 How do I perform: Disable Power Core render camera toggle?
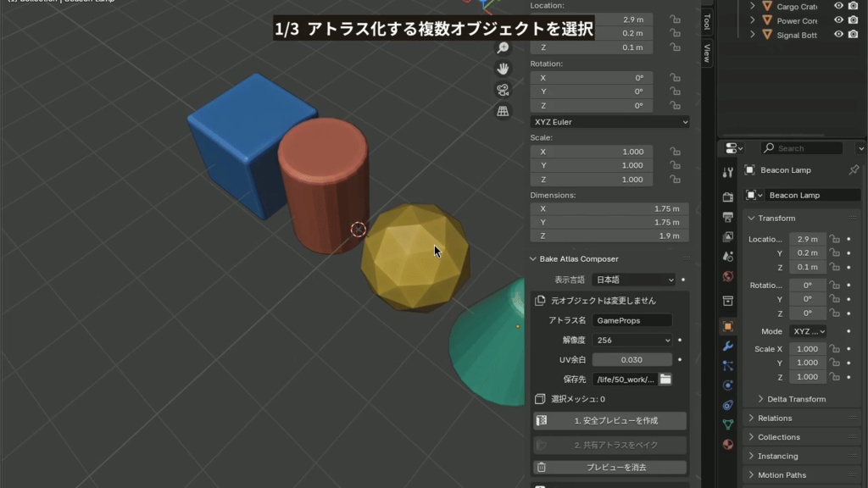click(x=853, y=20)
